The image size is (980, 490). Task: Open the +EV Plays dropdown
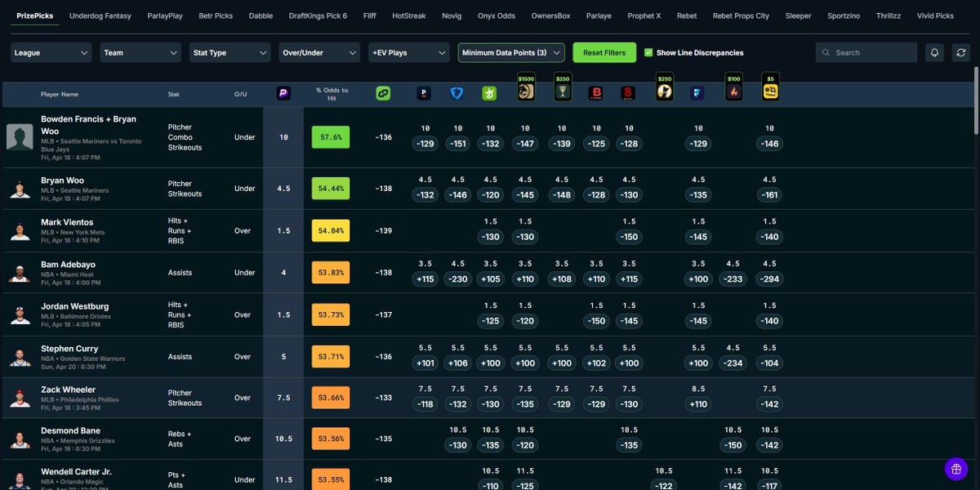tap(408, 52)
